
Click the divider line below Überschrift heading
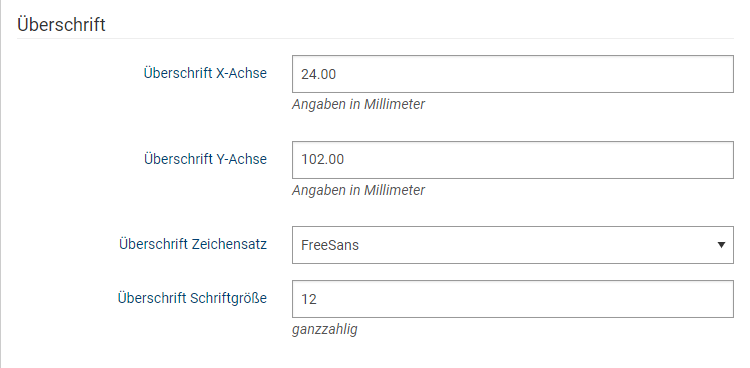(375, 38)
